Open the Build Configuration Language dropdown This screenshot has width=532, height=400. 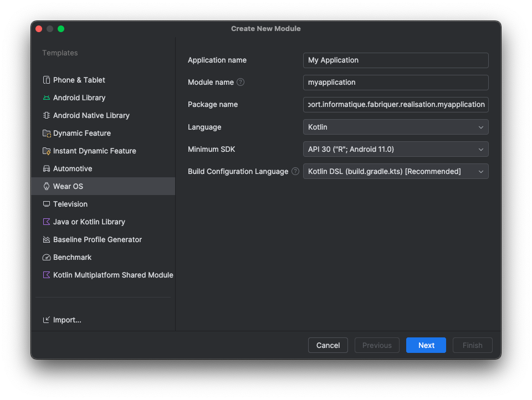[395, 171]
